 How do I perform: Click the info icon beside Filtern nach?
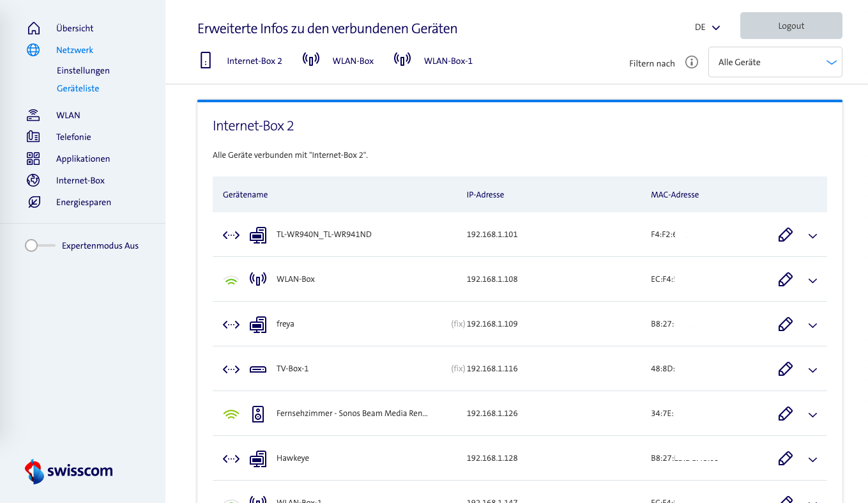(691, 63)
